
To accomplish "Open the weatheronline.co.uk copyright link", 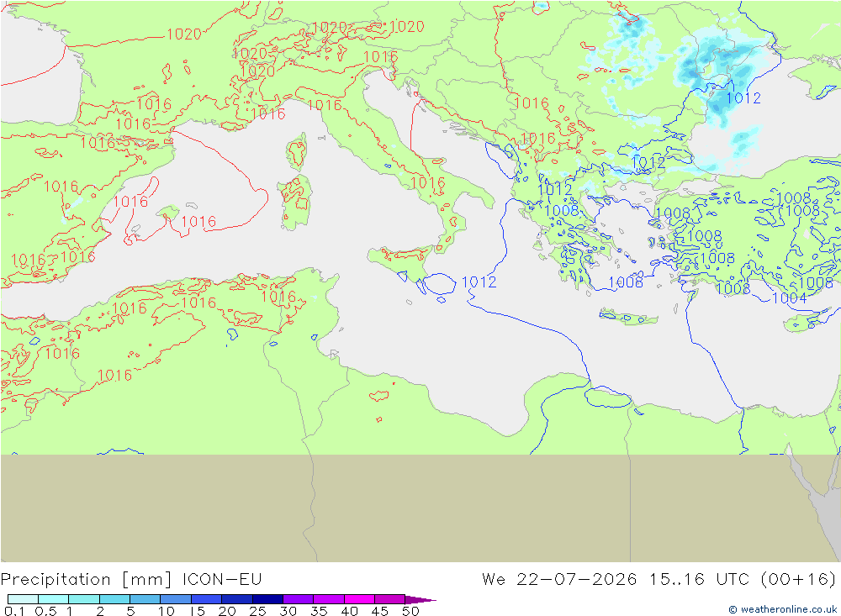I will click(x=783, y=609).
